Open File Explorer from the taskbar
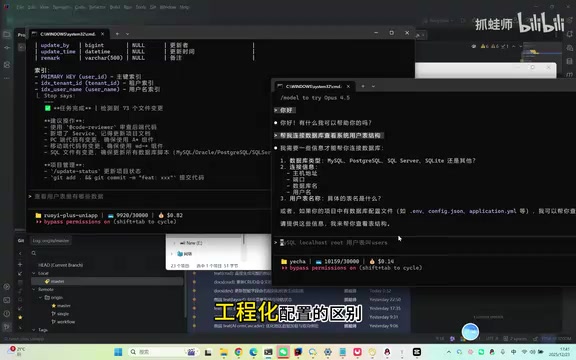 pyautogui.click(x=223, y=352)
